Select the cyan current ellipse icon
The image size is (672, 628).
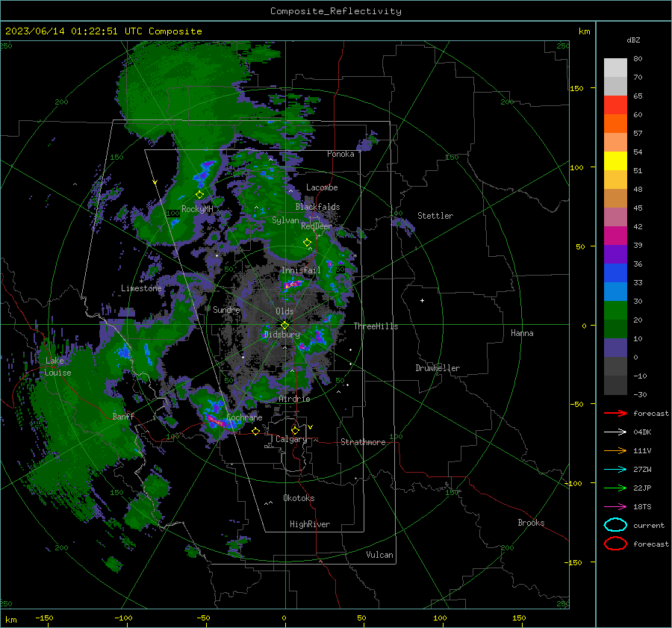pyautogui.click(x=615, y=525)
